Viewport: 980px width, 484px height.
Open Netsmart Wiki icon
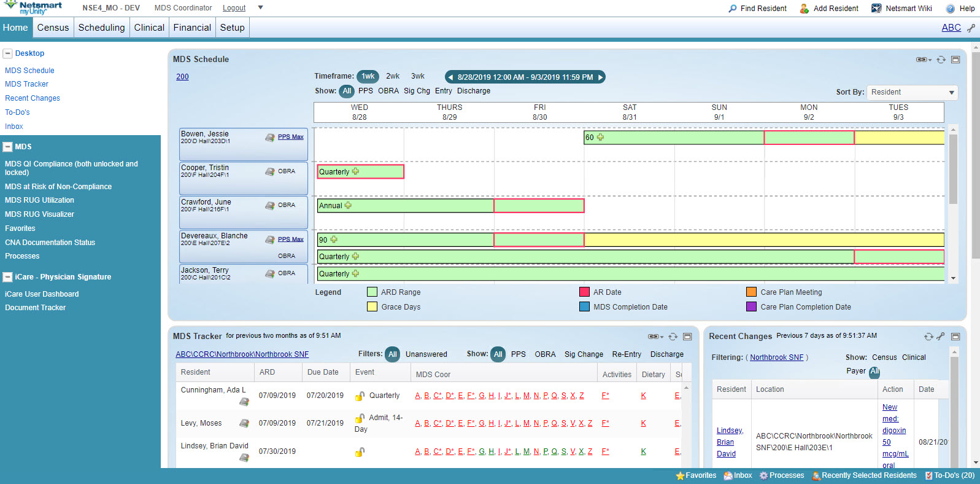pos(876,9)
